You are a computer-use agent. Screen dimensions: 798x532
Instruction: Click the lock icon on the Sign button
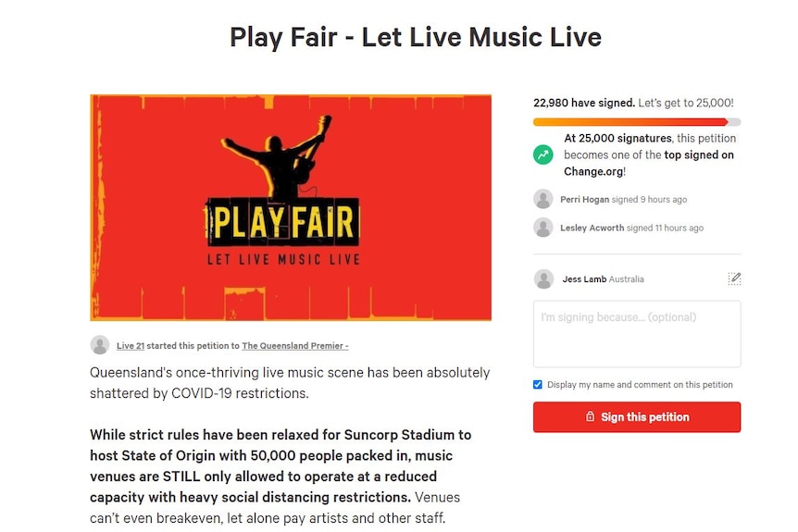coord(590,416)
